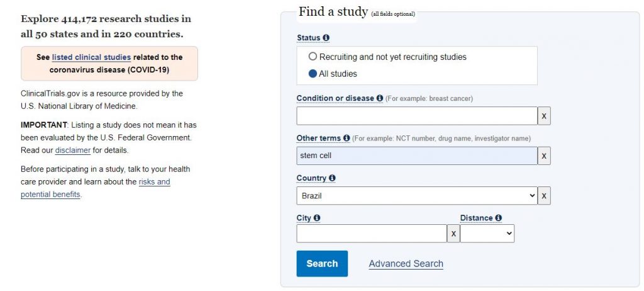Open the Advanced Search link

click(406, 264)
